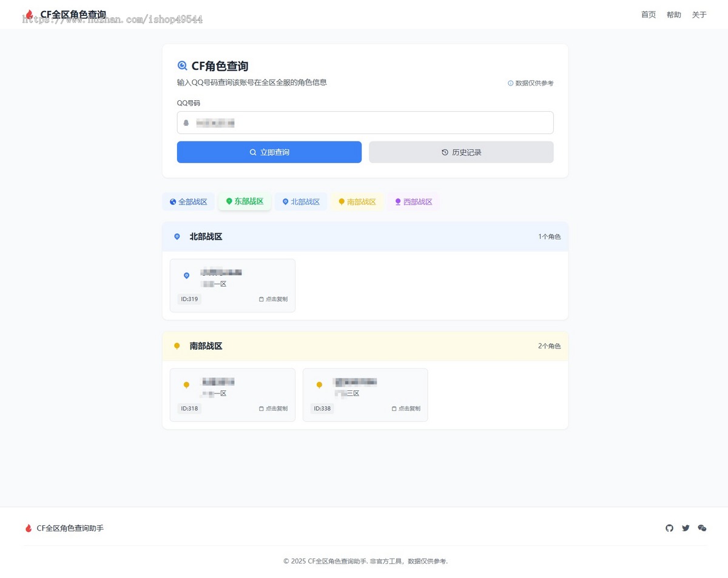Click the CF全区角色查询 site title
728x578 pixels.
tap(73, 15)
